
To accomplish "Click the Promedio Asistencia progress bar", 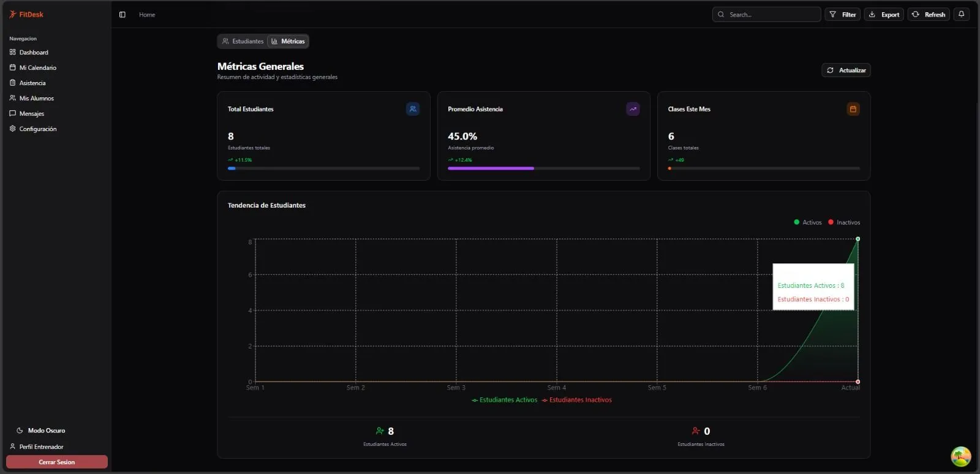I will pyautogui.click(x=543, y=168).
